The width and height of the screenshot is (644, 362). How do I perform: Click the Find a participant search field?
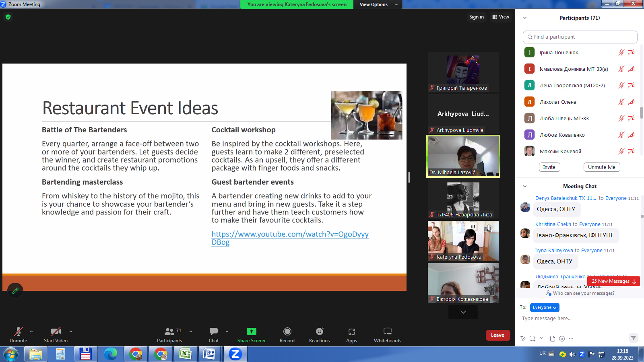coord(580,37)
